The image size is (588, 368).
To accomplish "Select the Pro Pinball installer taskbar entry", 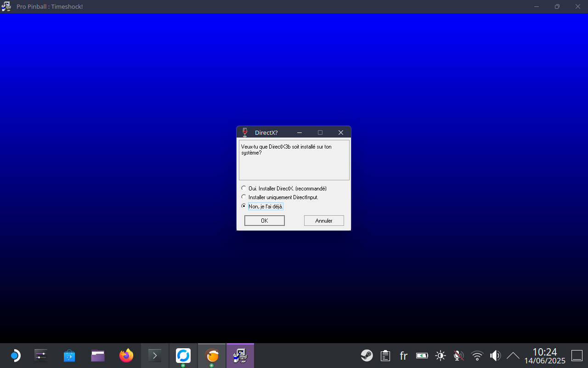I will [x=240, y=356].
